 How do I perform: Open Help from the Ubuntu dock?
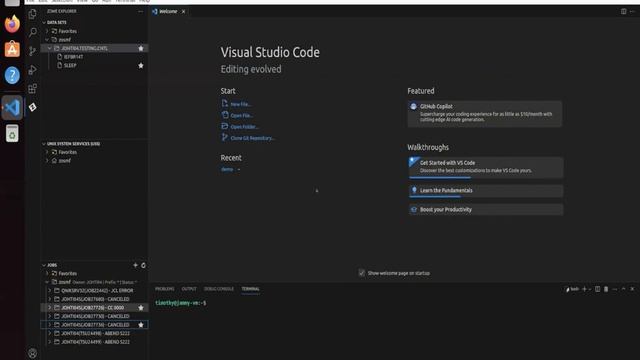pyautogui.click(x=12, y=76)
